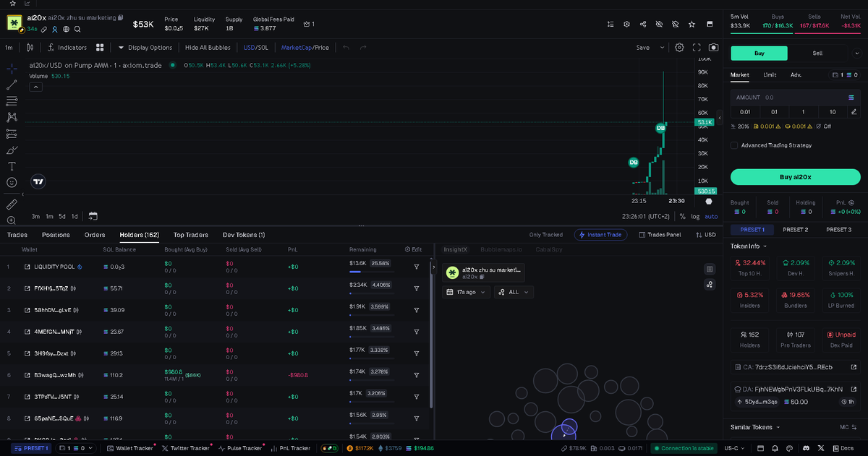Image resolution: width=868 pixels, height=456 pixels.
Task: Open the Top Traders tab
Action: click(x=191, y=235)
